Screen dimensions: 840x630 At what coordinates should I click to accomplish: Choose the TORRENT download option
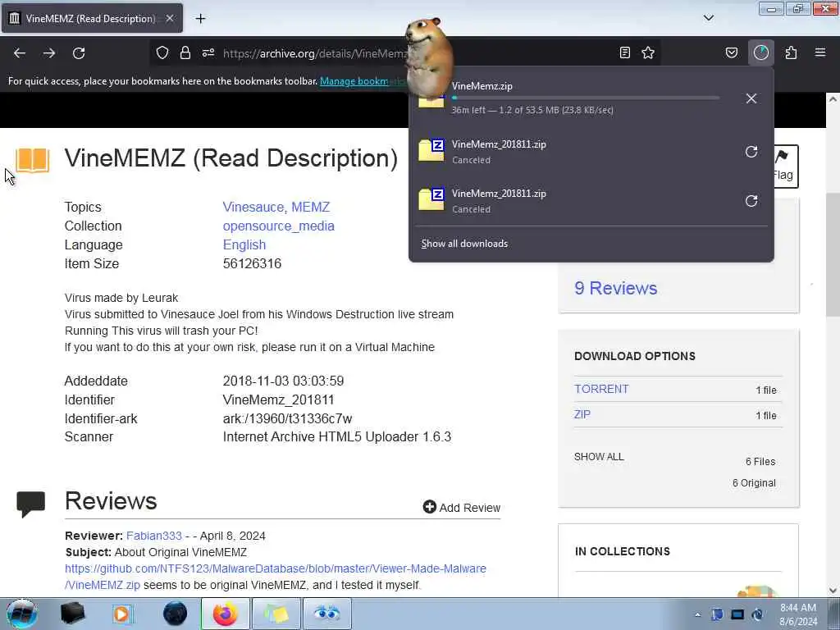pos(601,389)
